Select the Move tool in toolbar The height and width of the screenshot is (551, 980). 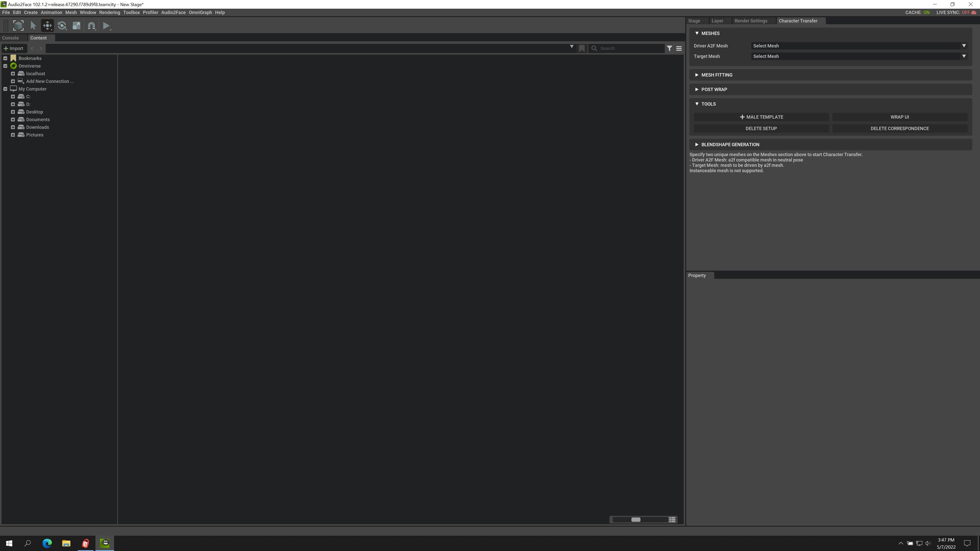point(47,26)
